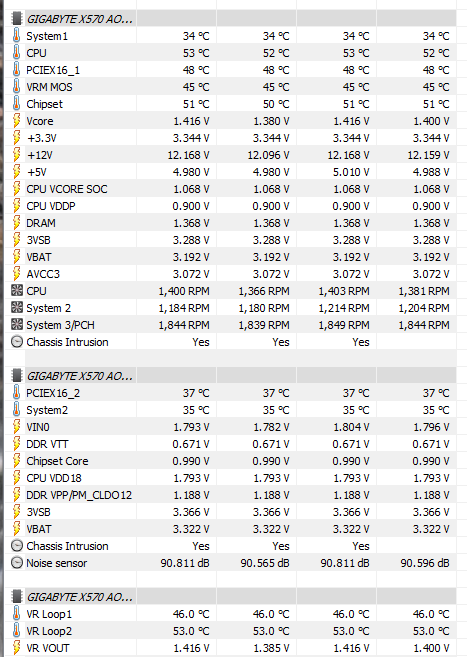Screen dimensions: 467x657
Task: Click the fan icon next to System 3/PCH
Action: [17, 324]
